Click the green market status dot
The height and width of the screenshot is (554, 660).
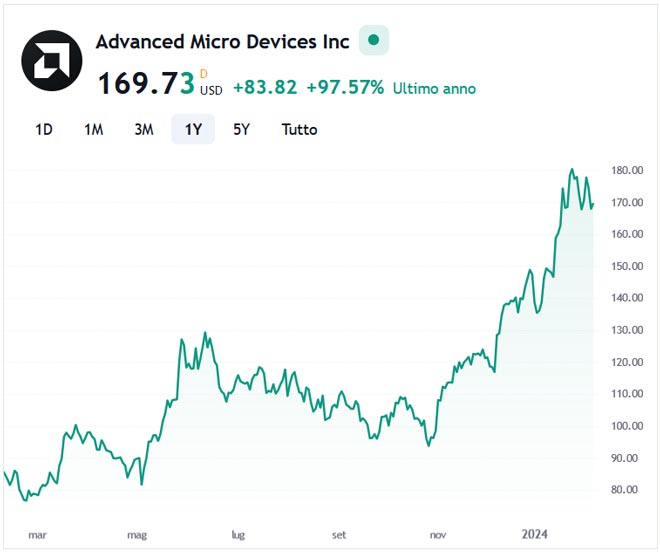[373, 41]
